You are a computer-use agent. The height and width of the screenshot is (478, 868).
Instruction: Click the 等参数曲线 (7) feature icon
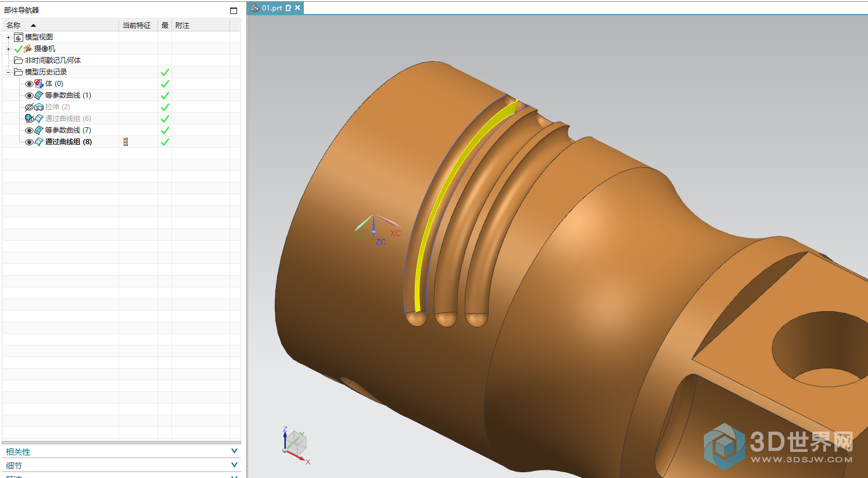pyautogui.click(x=39, y=130)
